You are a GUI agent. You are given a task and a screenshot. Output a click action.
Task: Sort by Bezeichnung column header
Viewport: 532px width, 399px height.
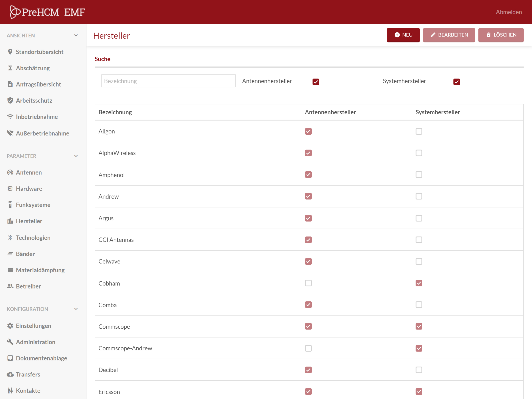115,112
